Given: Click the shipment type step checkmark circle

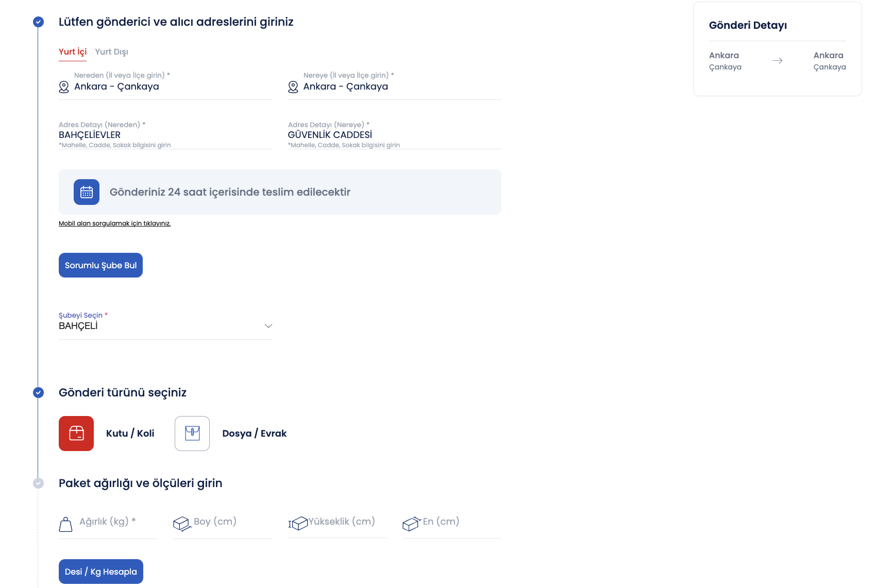Looking at the screenshot, I should tap(38, 392).
